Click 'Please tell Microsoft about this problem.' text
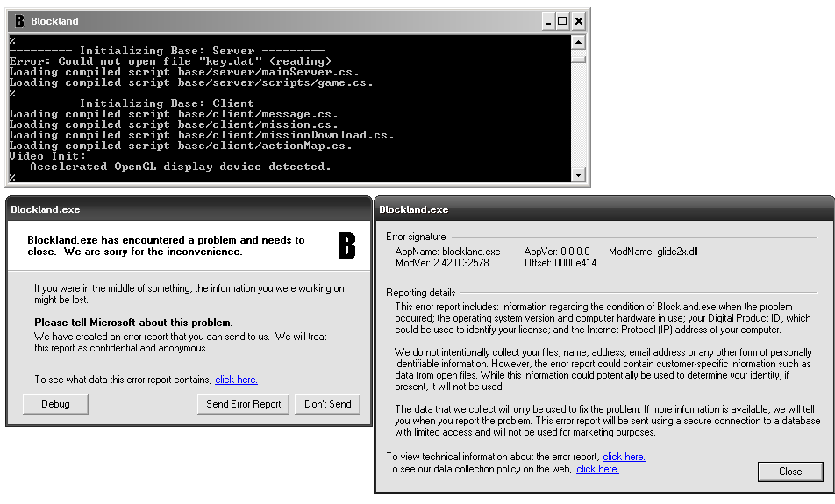 click(133, 323)
